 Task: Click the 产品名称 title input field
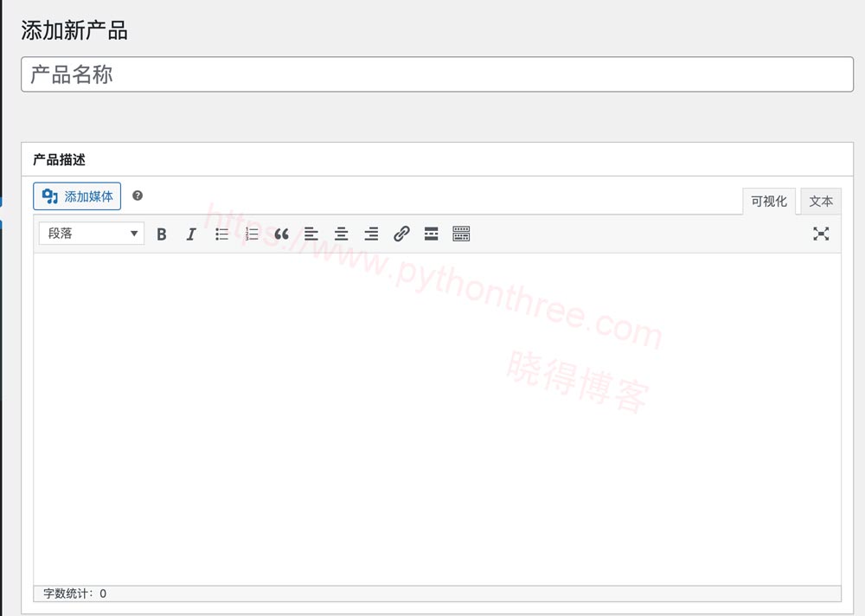(437, 74)
